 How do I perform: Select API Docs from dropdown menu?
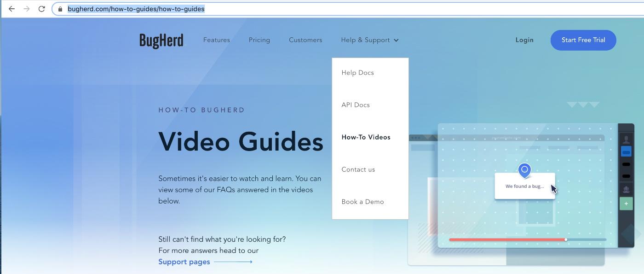356,105
